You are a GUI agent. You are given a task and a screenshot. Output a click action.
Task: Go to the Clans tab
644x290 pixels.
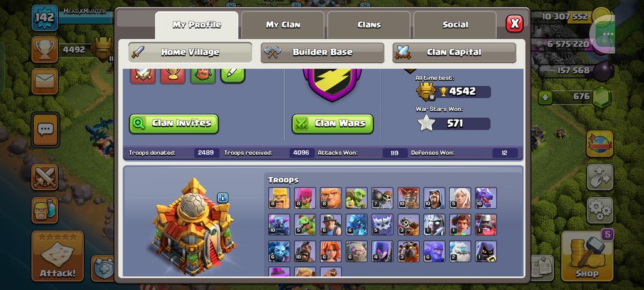pos(369,24)
